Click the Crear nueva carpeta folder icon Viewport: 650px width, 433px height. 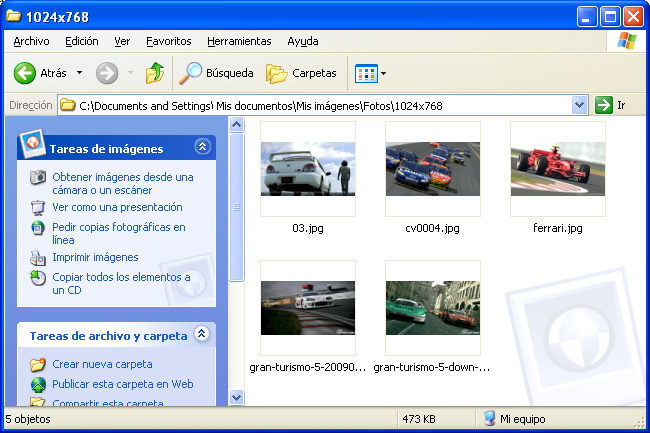pyautogui.click(x=38, y=365)
